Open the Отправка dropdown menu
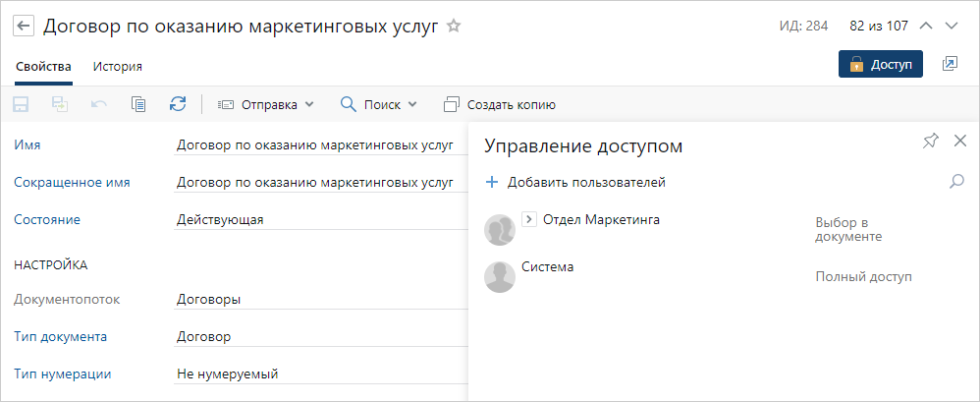 tap(265, 104)
